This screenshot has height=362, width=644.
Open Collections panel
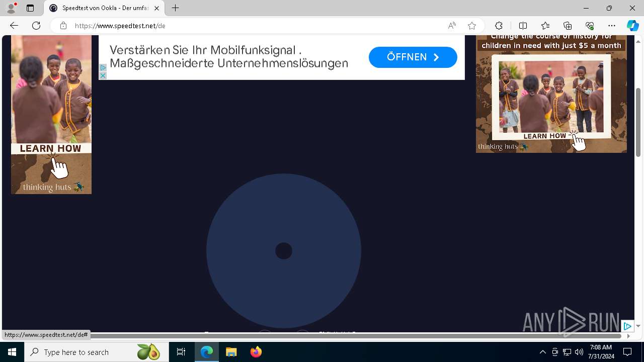[x=568, y=26]
